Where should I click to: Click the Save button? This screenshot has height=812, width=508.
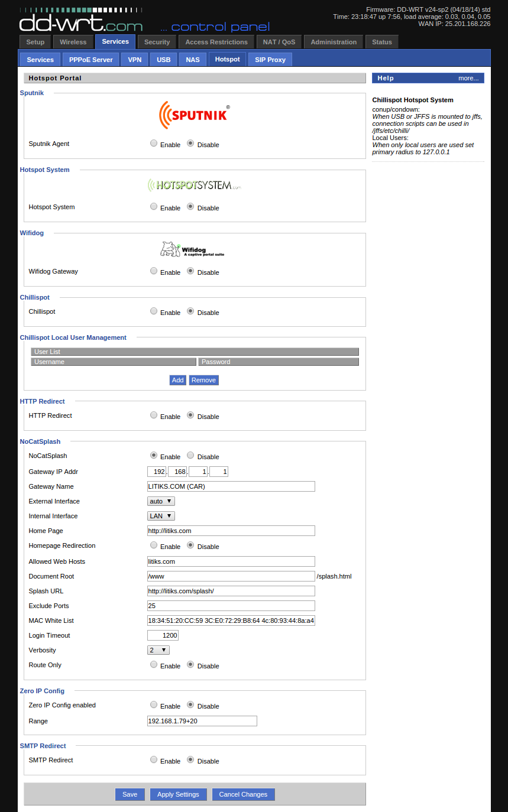(130, 794)
